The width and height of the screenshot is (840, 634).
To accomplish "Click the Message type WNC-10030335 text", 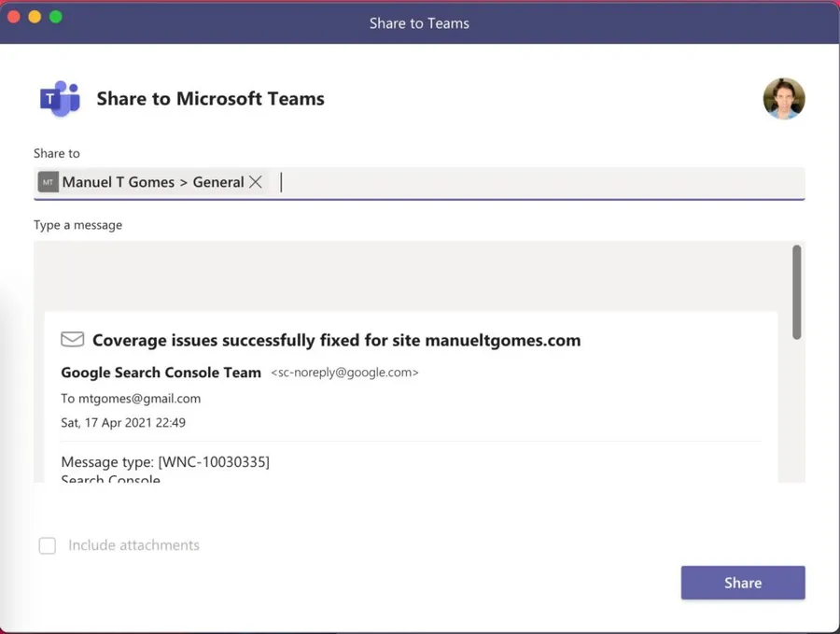I will click(x=165, y=462).
